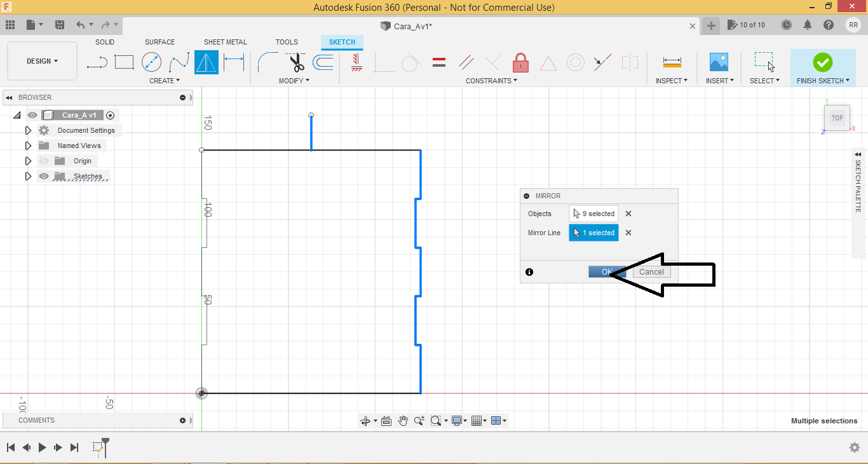
Task: Open the Constraints dropdown menu
Action: 491,81
